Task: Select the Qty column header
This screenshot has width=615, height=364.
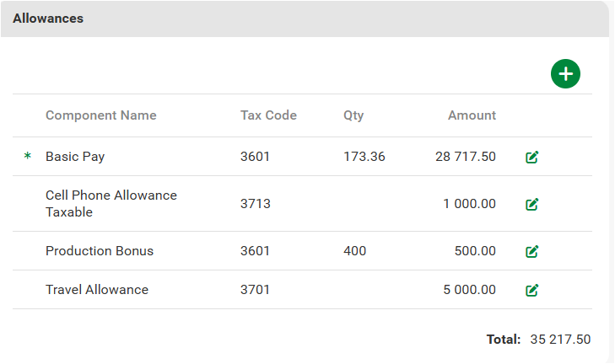Action: (353, 115)
